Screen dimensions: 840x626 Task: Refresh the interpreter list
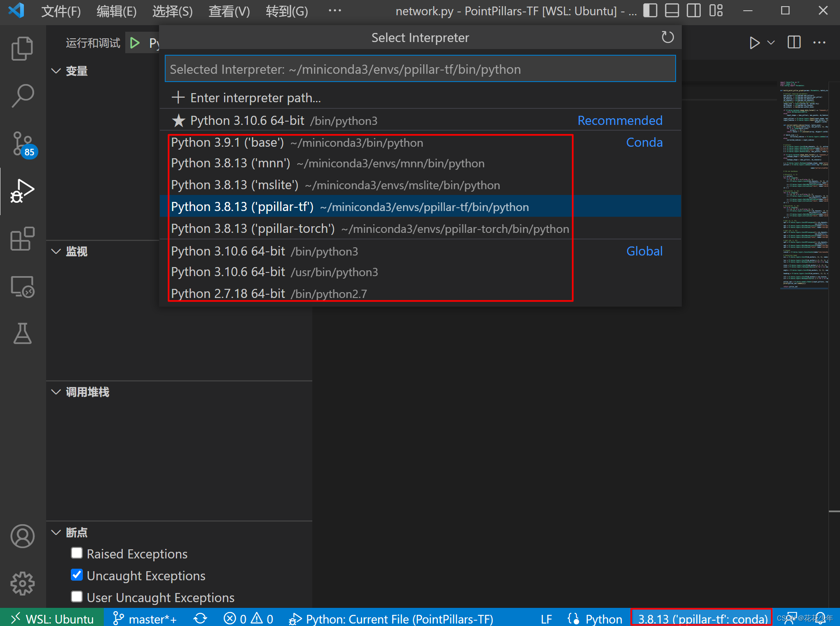667,37
